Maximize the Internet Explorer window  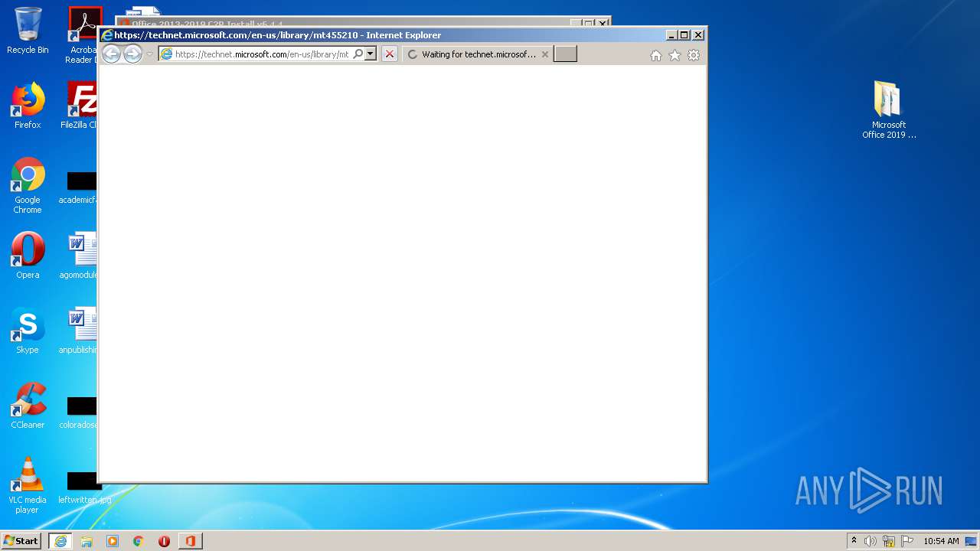[684, 35]
